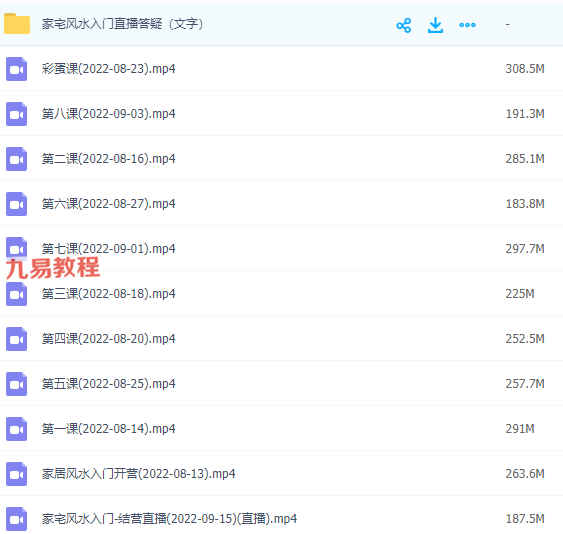Click the share icon on folder row
This screenshot has height=534, width=563.
coord(404,25)
